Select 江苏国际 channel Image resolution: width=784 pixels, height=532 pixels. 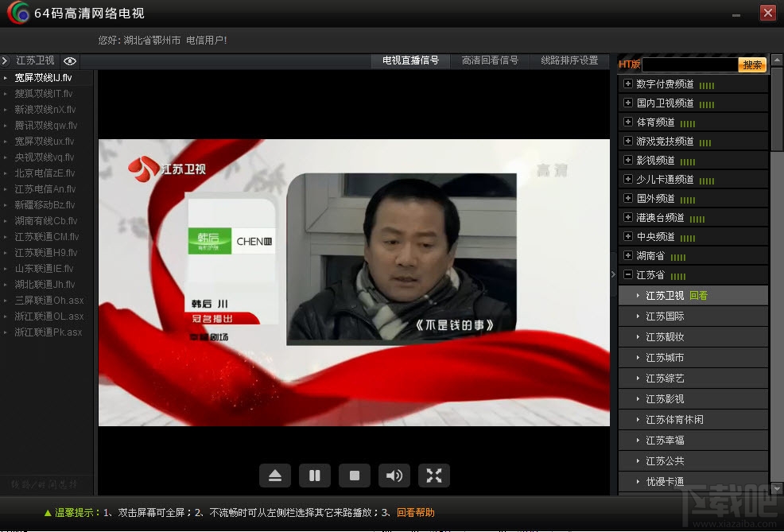693,316
